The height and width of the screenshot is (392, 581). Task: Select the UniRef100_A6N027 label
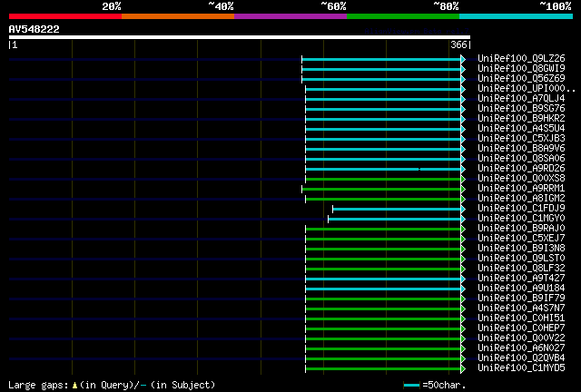[x=521, y=348]
